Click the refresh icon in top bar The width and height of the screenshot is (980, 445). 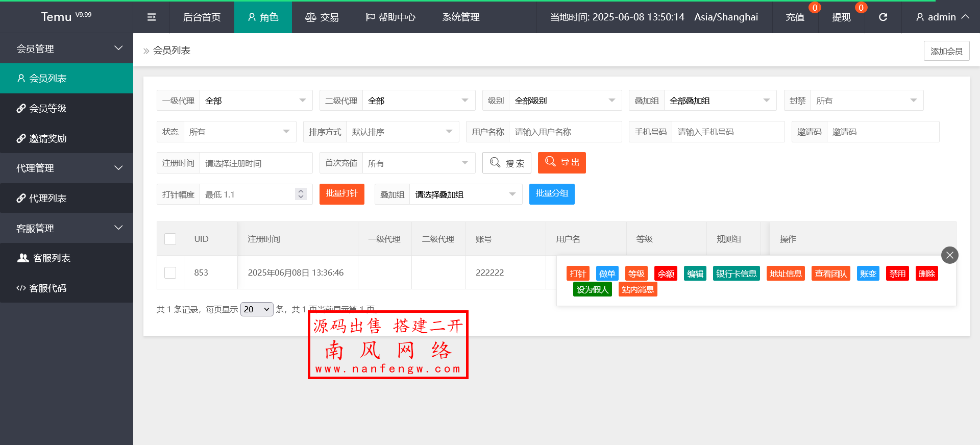(x=883, y=17)
